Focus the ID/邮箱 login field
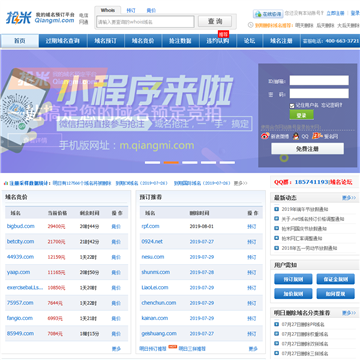The height and width of the screenshot is (360, 360). (319, 80)
